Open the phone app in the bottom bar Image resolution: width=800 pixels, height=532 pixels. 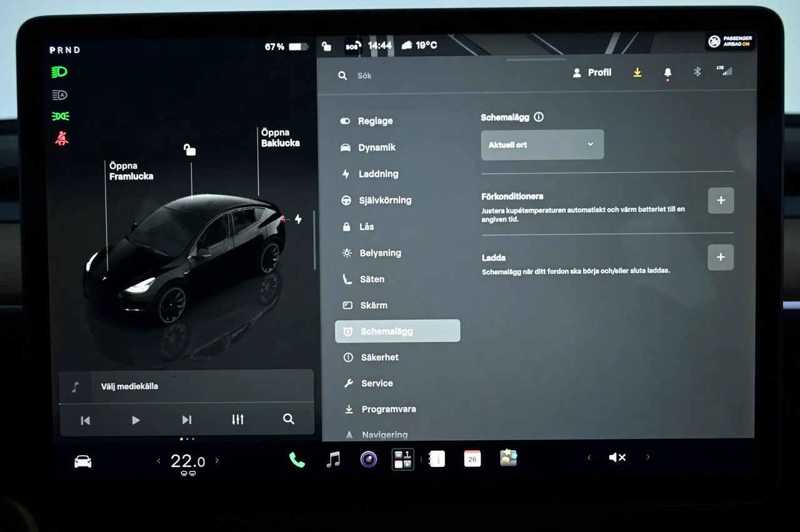[x=297, y=460]
